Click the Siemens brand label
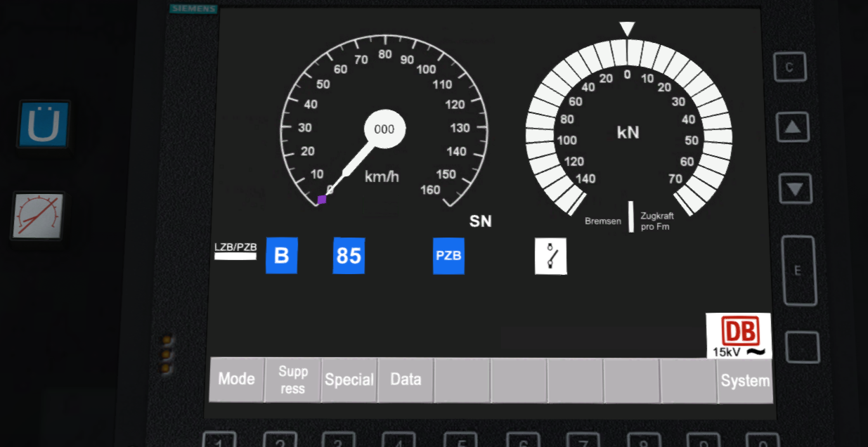The width and height of the screenshot is (868, 447). pyautogui.click(x=193, y=9)
